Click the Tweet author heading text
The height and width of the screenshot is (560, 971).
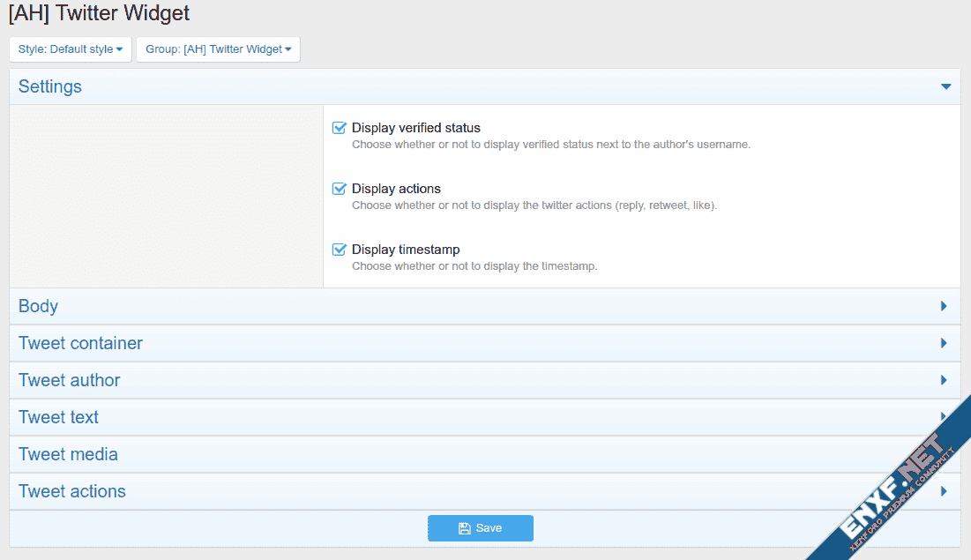[x=69, y=380]
